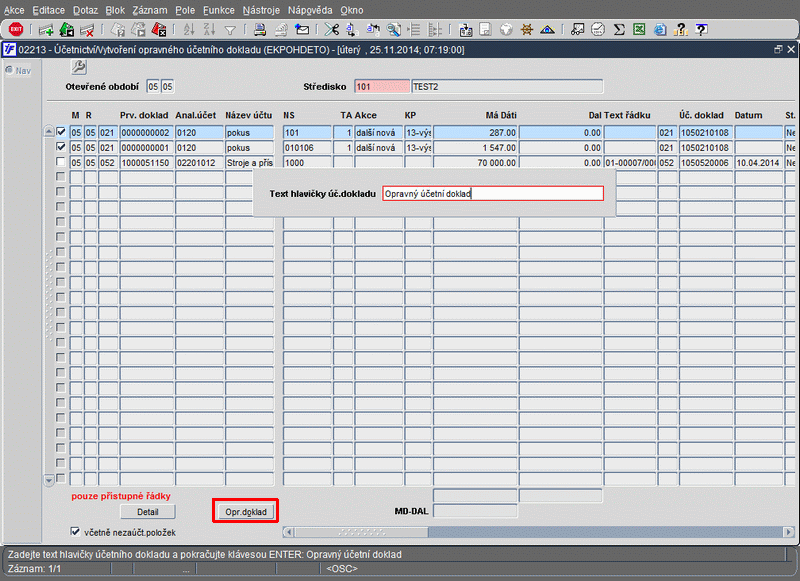The image size is (800, 581).
Task: Open the funnel filter tool
Action: 230,31
